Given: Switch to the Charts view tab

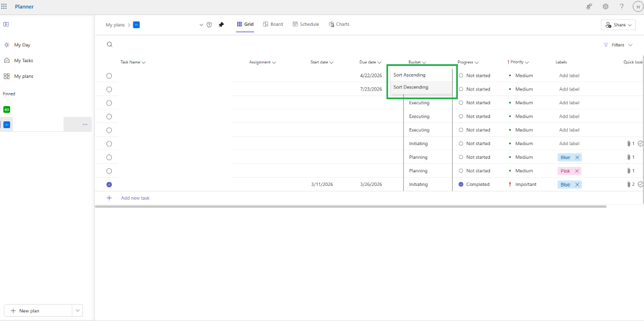Looking at the screenshot, I should (x=339, y=24).
